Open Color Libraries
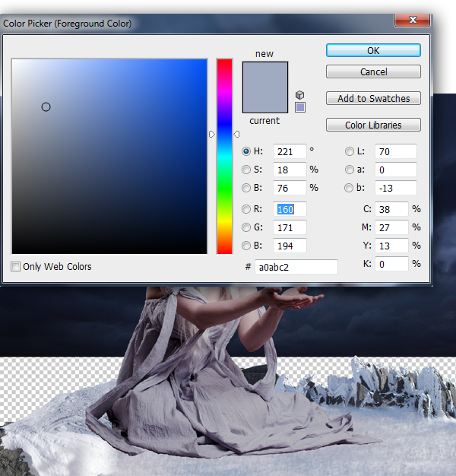This screenshot has height=476, width=456. point(373,125)
